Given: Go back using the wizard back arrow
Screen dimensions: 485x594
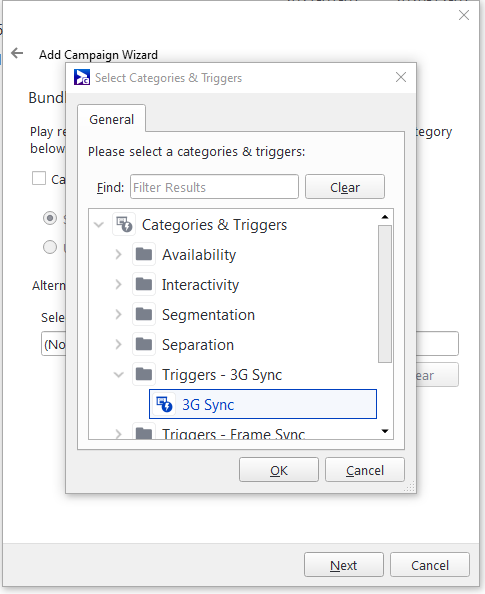Looking at the screenshot, I should pos(17,53).
